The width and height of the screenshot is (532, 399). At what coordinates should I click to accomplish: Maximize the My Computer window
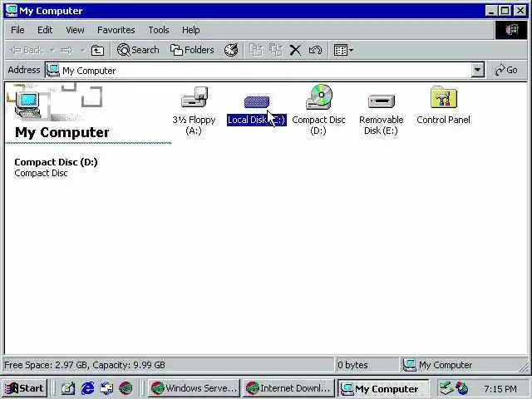505,11
